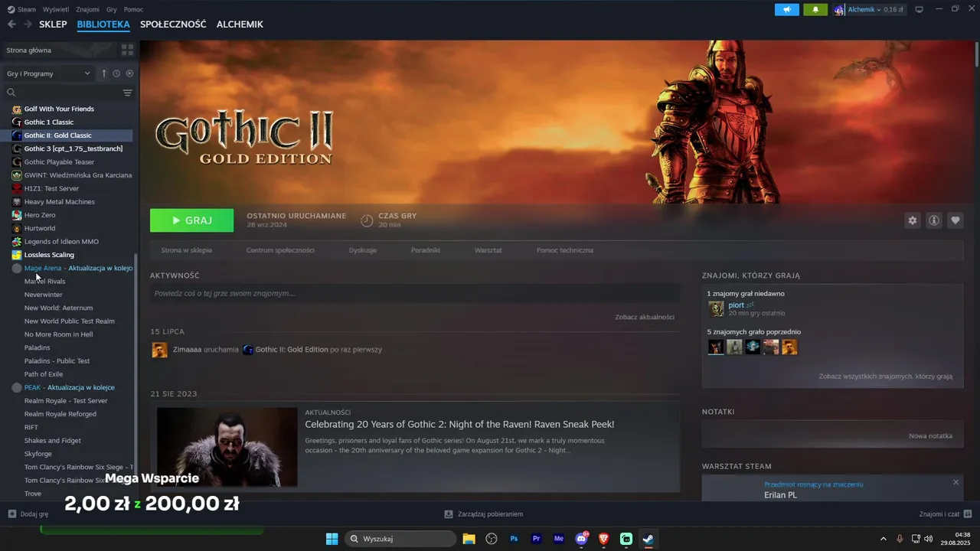Open Big Picture mode monitor icon

(920, 9)
